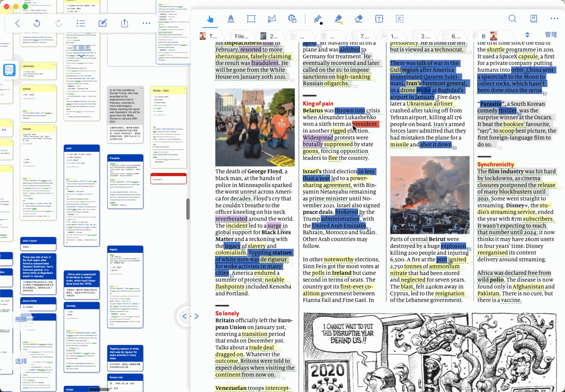Open the outline list view icon
This screenshot has height=392, width=565.
pos(81,23)
